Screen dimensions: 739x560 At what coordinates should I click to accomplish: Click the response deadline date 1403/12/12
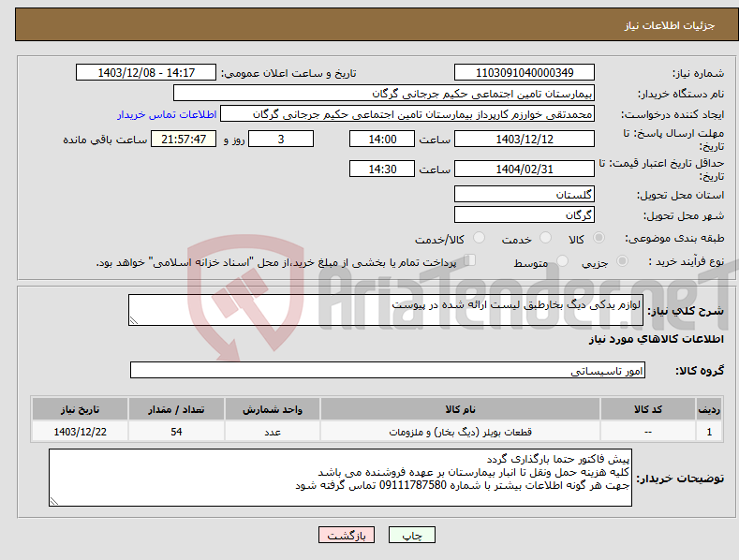(525, 139)
